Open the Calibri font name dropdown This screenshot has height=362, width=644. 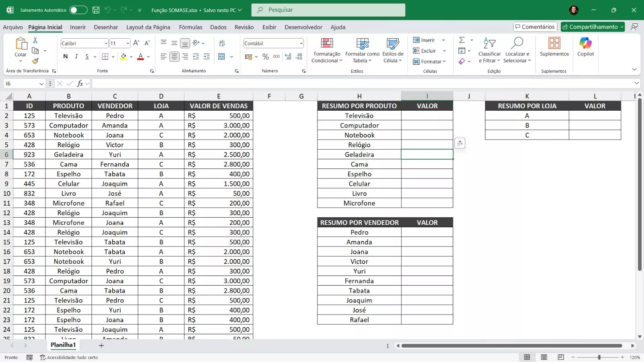(106, 43)
